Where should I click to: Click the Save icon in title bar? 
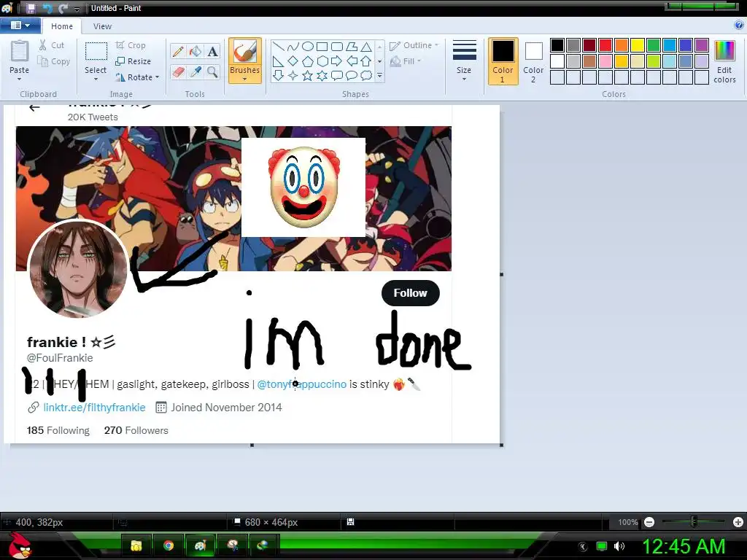[x=31, y=8]
